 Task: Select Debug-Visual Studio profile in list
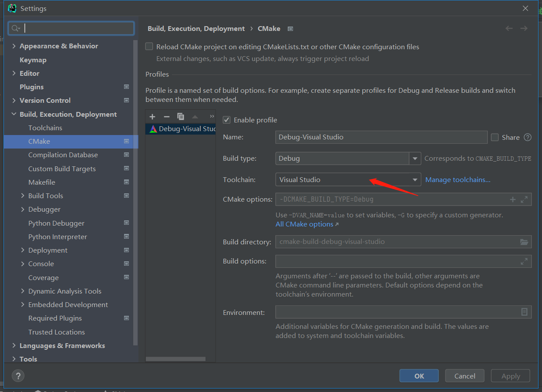point(181,129)
